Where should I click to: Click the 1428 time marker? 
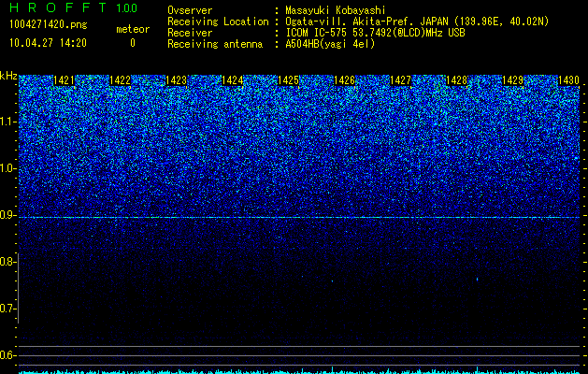coord(457,80)
